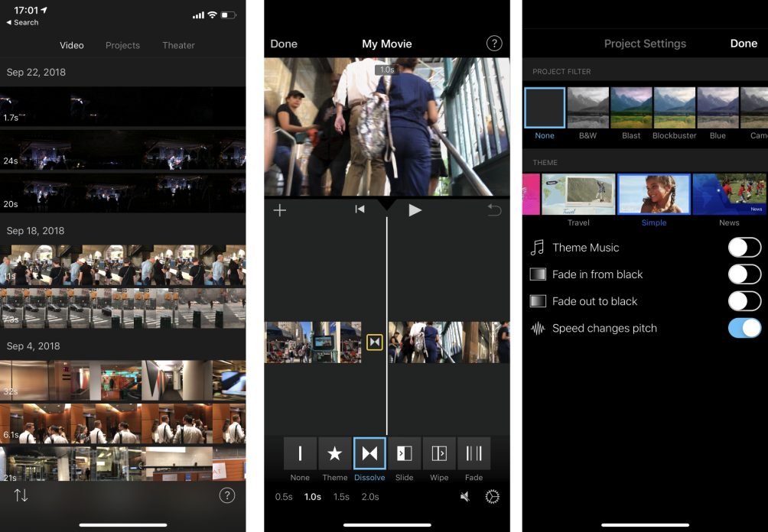768x532 pixels.
Task: Tap the plus icon to add media
Action: [280, 210]
